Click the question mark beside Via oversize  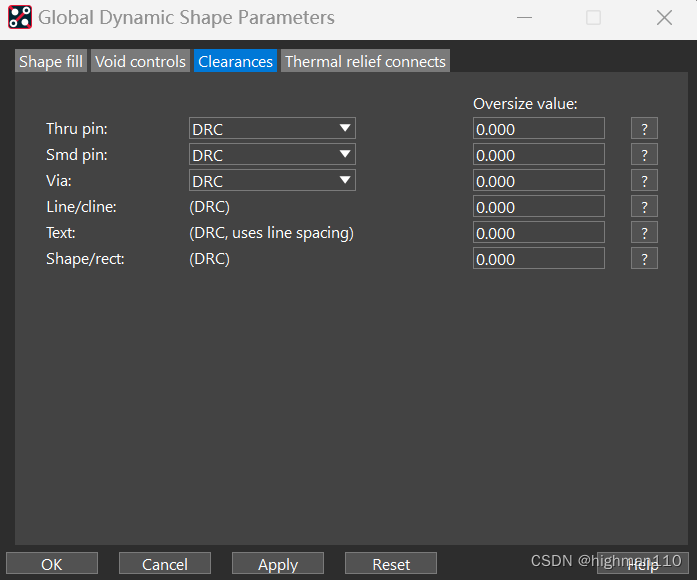644,181
